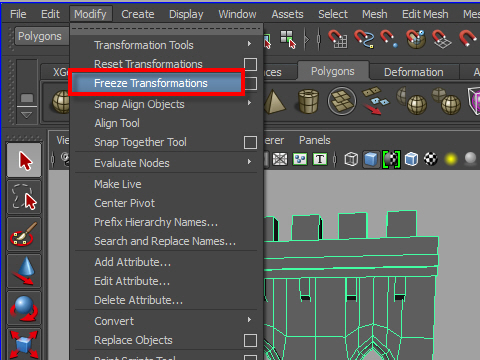Enable Snap to projected center magnet

tap(416, 39)
